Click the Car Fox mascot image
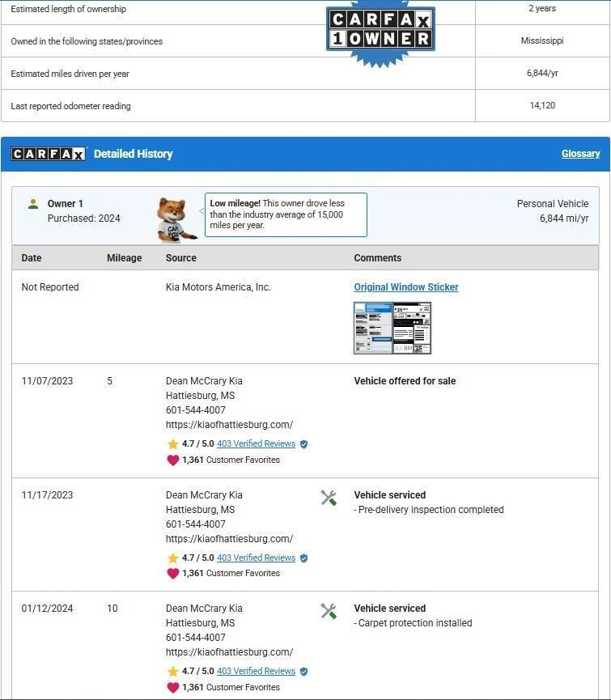Image resolution: width=611 pixels, height=700 pixels. point(175,219)
